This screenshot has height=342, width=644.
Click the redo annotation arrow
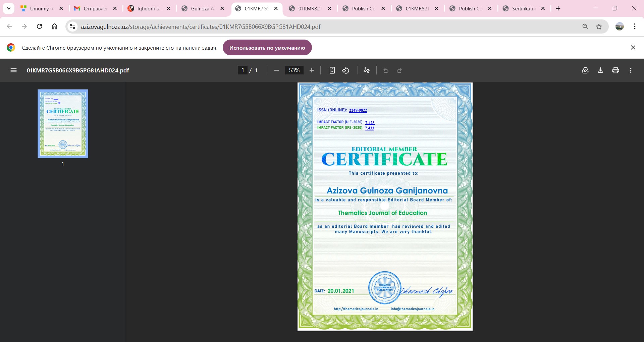click(399, 70)
